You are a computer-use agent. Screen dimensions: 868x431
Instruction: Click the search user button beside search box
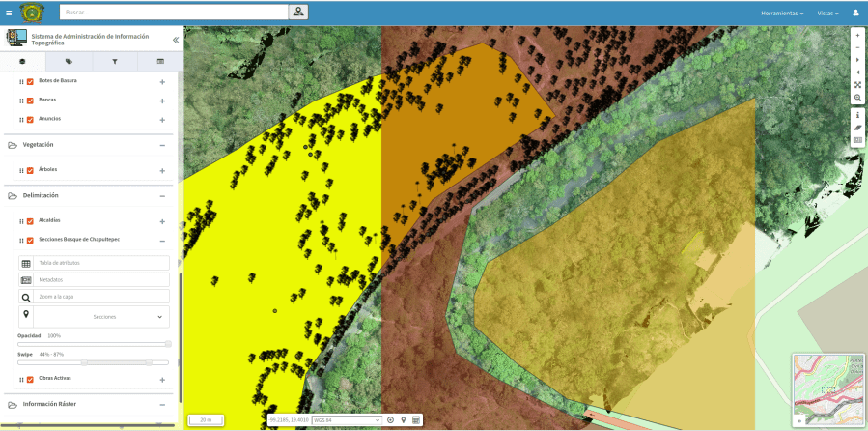point(298,13)
